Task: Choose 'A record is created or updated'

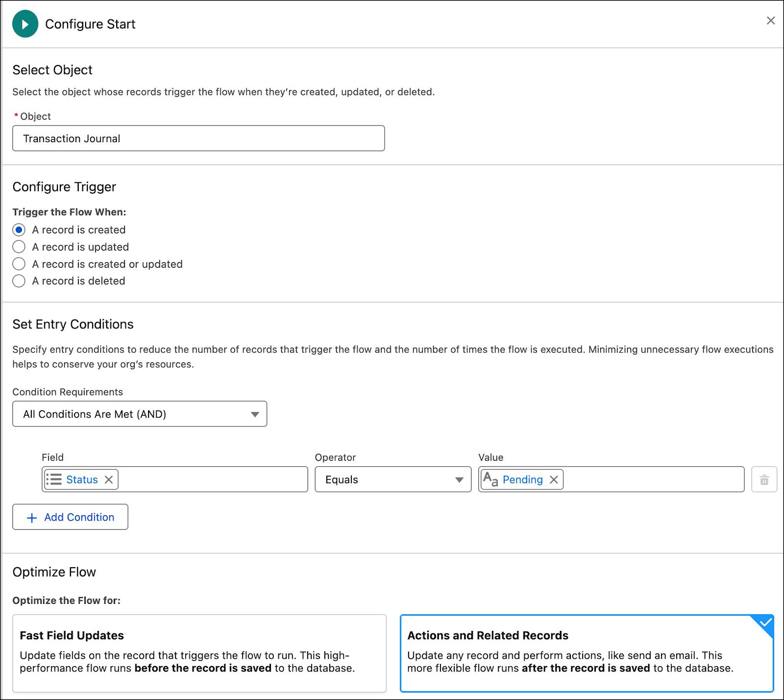Action: pos(19,264)
